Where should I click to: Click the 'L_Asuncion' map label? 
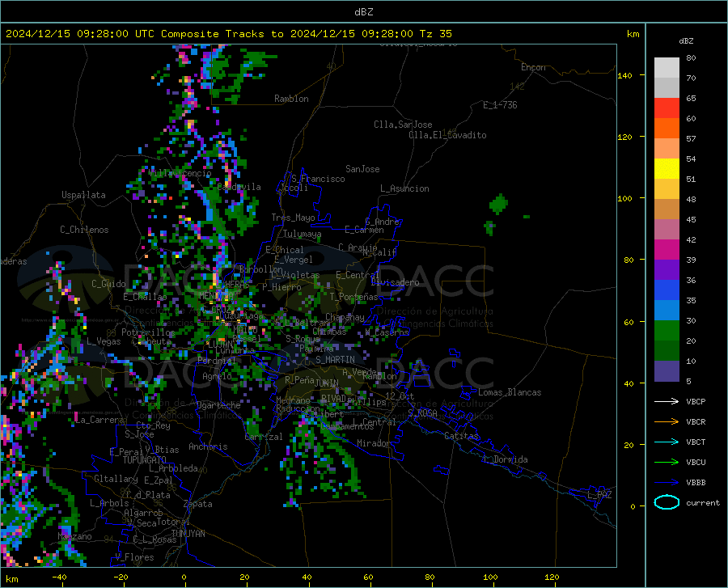(404, 188)
